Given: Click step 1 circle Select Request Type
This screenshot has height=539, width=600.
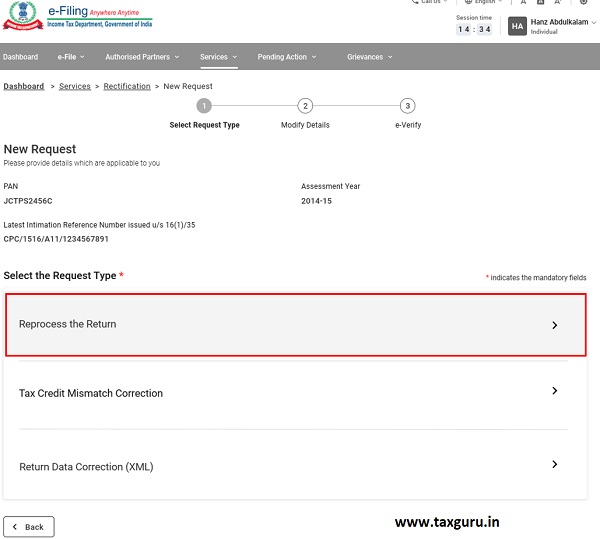Looking at the screenshot, I should point(204,106).
